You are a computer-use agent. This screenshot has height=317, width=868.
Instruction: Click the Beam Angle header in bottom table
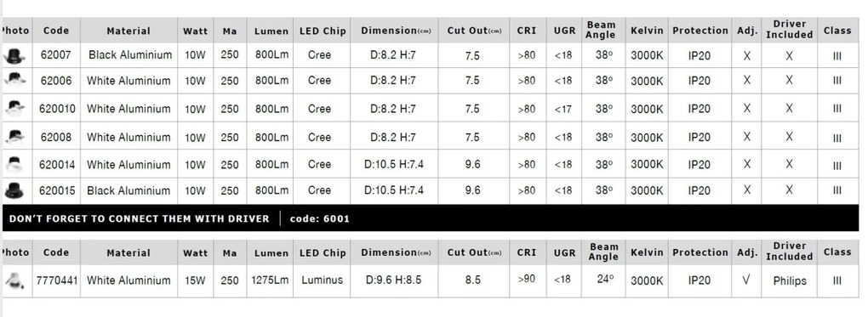coord(602,252)
